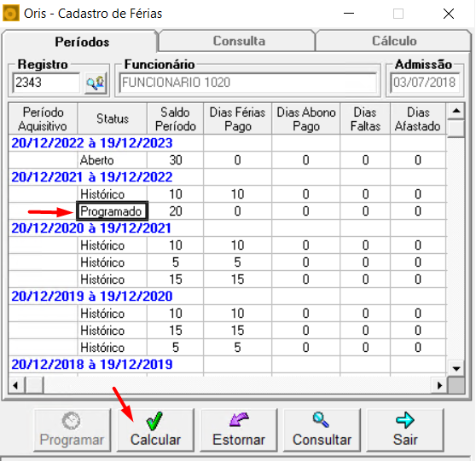Switch to the Cálculo tab
The height and width of the screenshot is (461, 476).
[394, 41]
